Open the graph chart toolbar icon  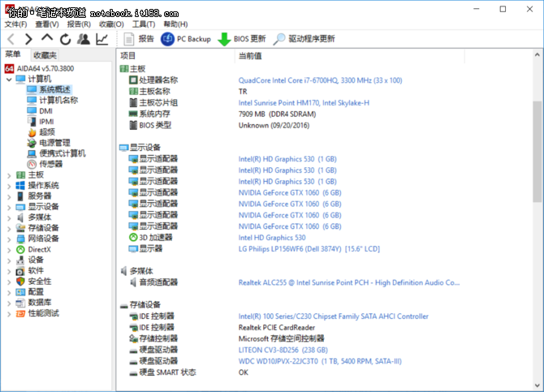coord(102,39)
